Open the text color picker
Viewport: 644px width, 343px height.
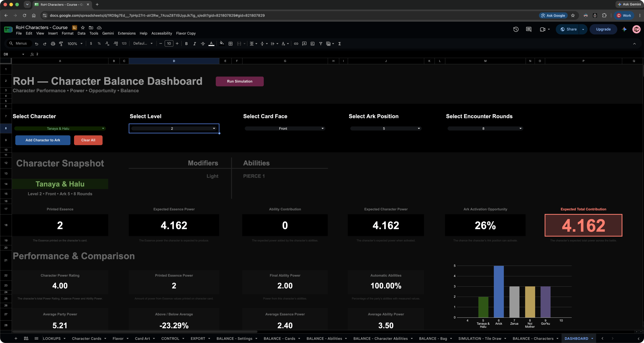tap(211, 44)
